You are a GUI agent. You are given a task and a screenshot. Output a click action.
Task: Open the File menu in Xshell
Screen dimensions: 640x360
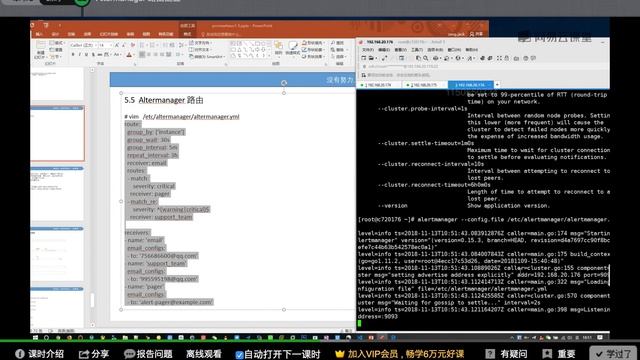(x=368, y=50)
